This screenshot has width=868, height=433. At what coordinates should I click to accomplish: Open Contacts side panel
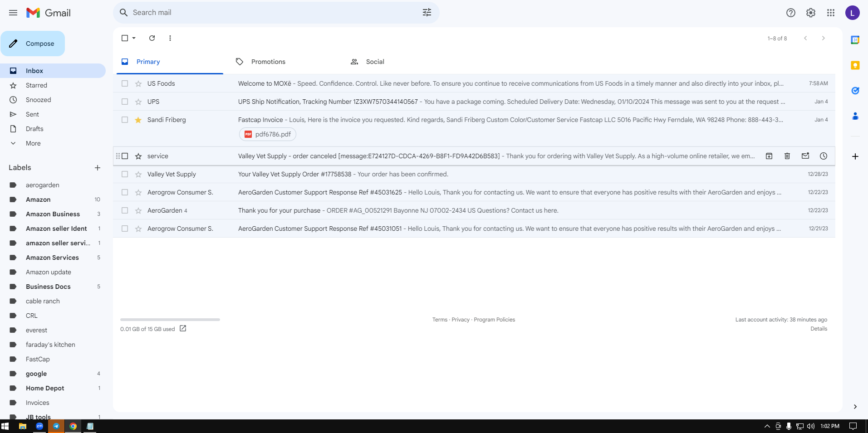(x=855, y=116)
